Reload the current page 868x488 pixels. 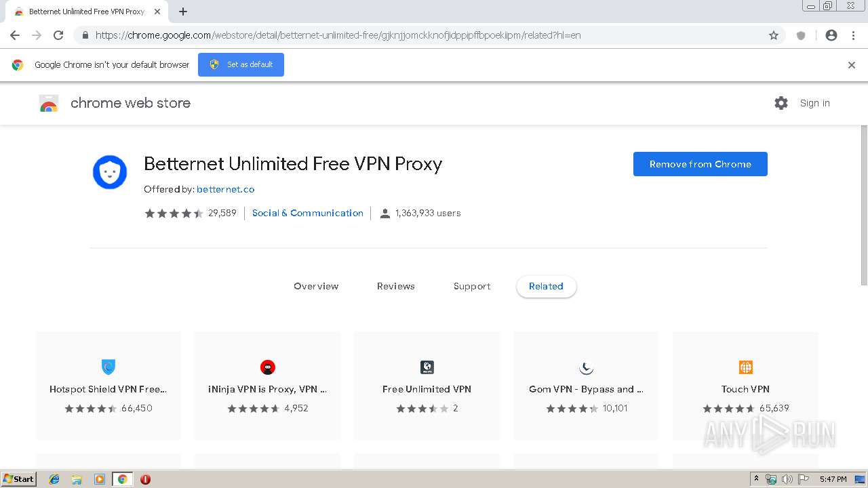click(x=58, y=35)
